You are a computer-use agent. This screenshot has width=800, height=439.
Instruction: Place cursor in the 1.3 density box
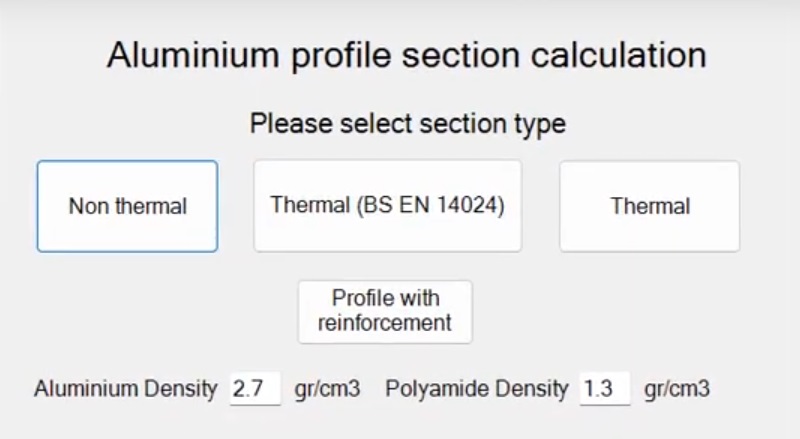click(604, 389)
